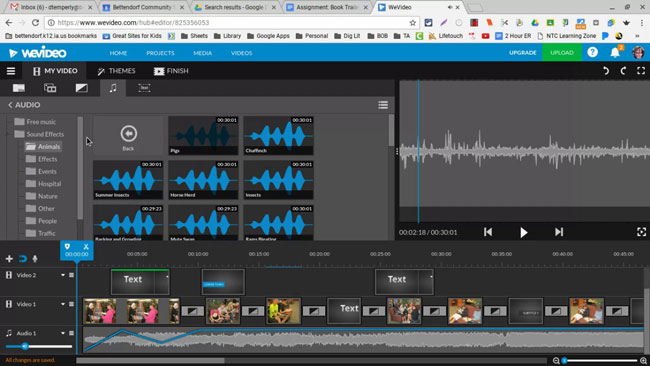Add a marker at the playhead
This screenshot has width=650, height=366.
point(67,246)
